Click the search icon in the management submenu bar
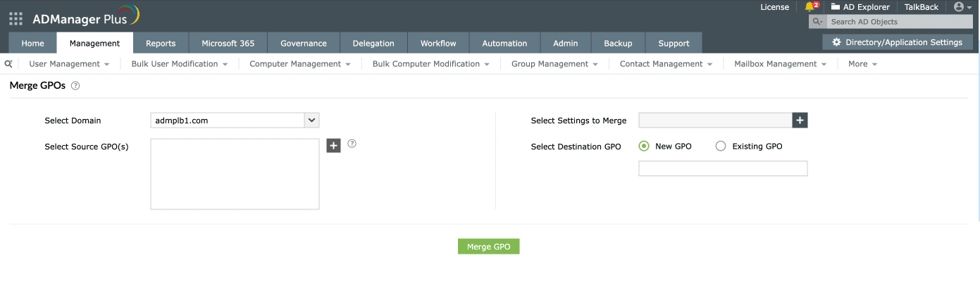Viewport: 980px width, 289px height. (x=8, y=63)
